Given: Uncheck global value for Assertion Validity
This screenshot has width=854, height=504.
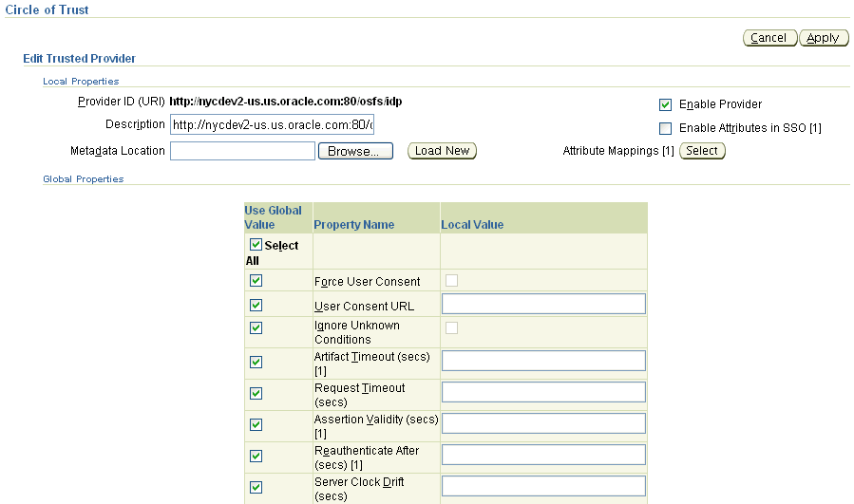Looking at the screenshot, I should pyautogui.click(x=256, y=424).
